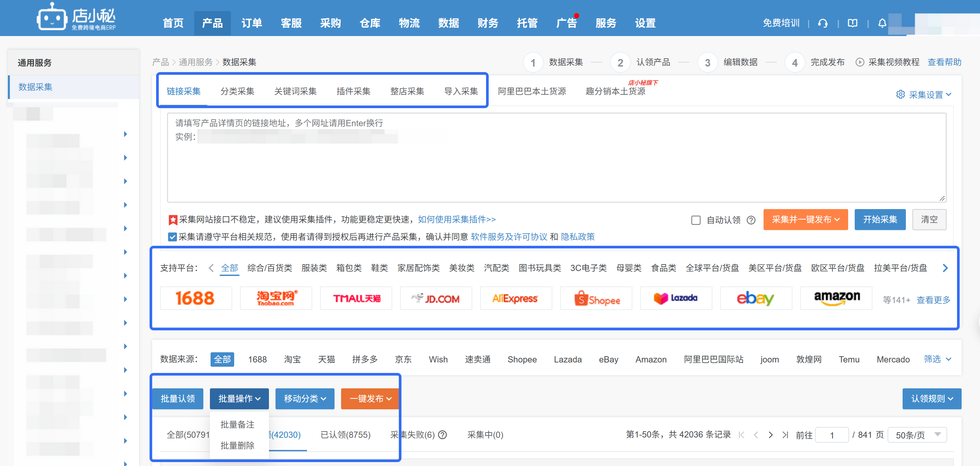Select the AliExpress platform logo
980x466 pixels.
(x=516, y=298)
